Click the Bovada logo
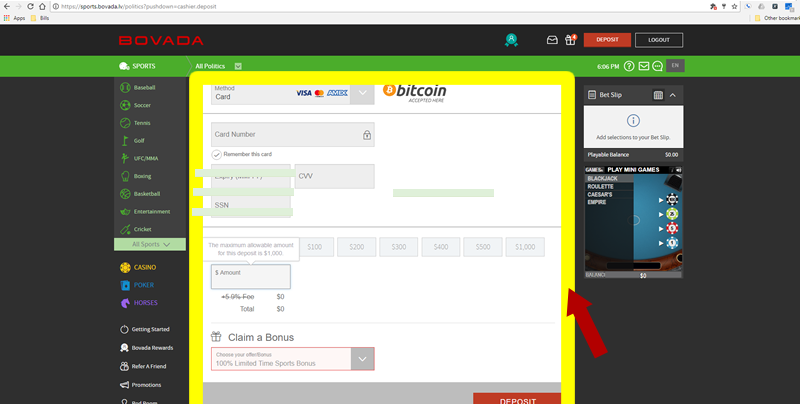This screenshot has height=404, width=800. coord(161,40)
